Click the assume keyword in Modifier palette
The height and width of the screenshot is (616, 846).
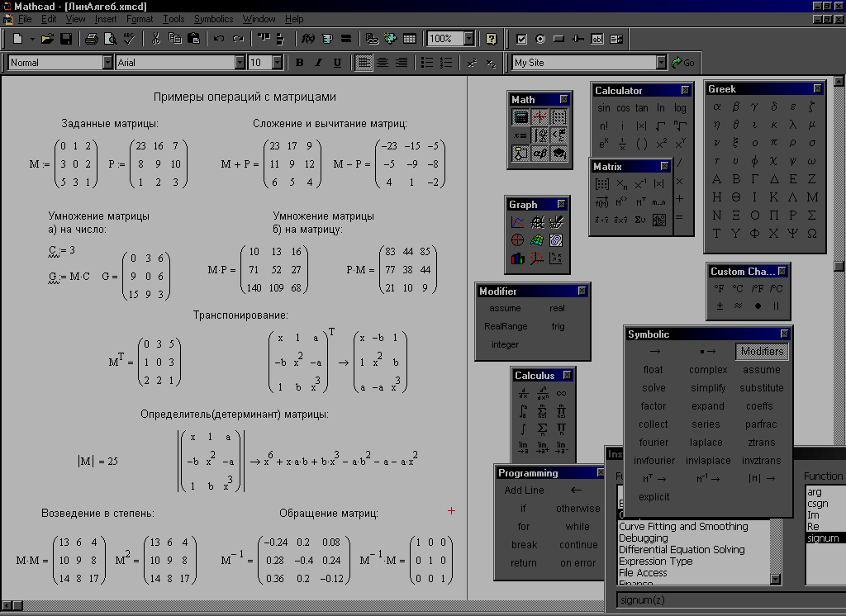(505, 308)
